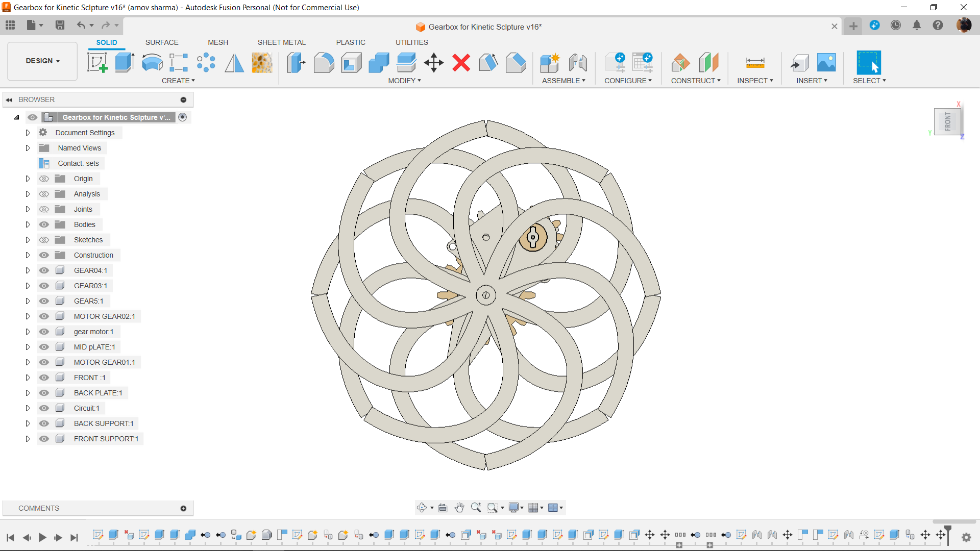Screen dimensions: 980x551
Task: Click the SOLID tab label
Action: pos(106,42)
